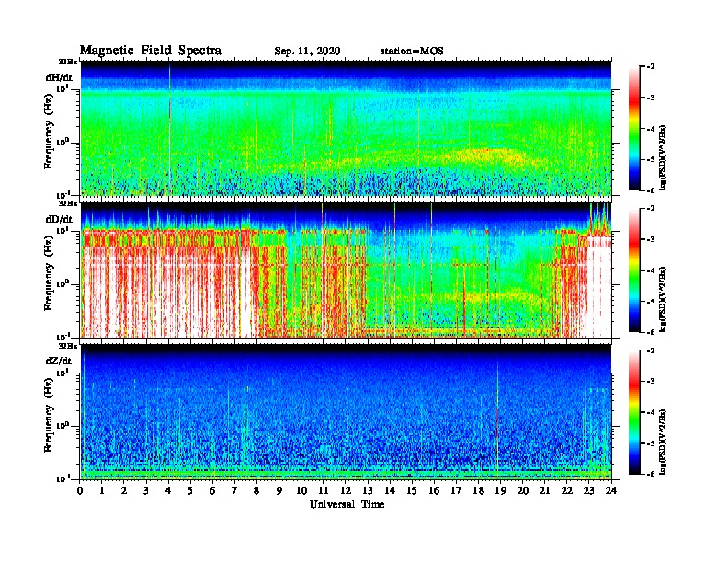Click the "-6" value on the dZ/dt color scale
728x563 pixels.
pos(651,474)
